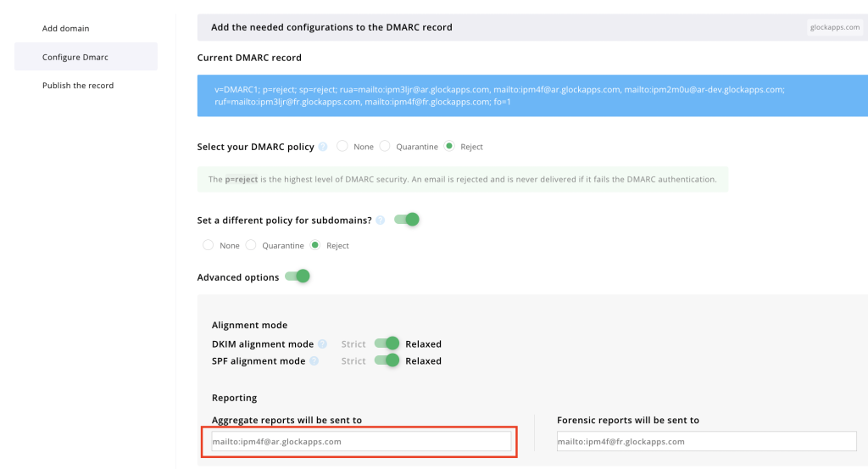Choose None for subdomain policy
The image size is (868, 469).
tap(209, 245)
